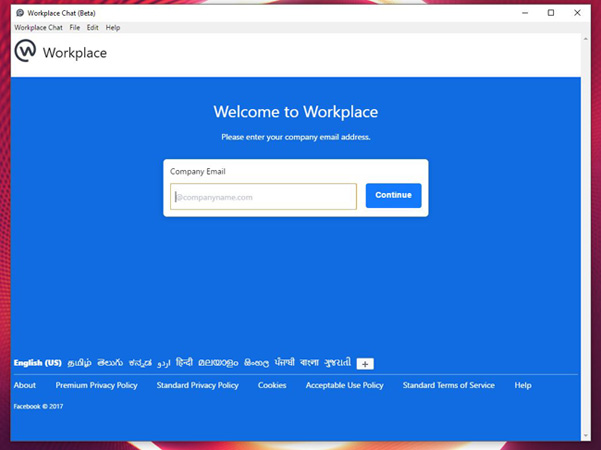The height and width of the screenshot is (450, 601).
Task: Click the Workplace wordmark text
Action: pos(75,53)
